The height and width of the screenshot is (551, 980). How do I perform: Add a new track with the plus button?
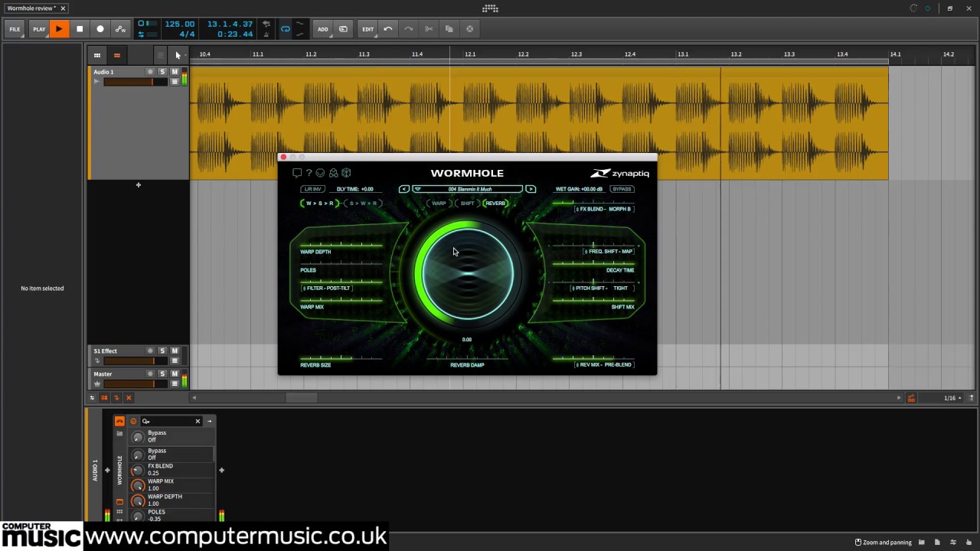[x=139, y=185]
